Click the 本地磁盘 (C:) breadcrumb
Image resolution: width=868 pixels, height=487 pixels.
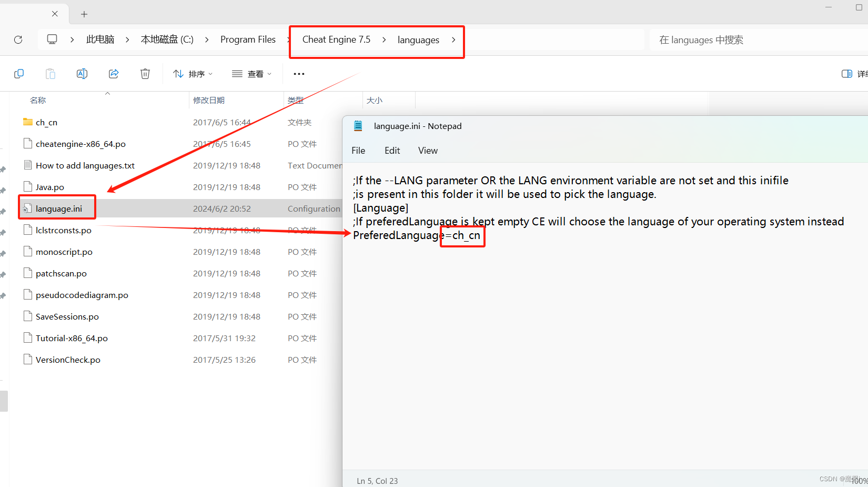167,39
